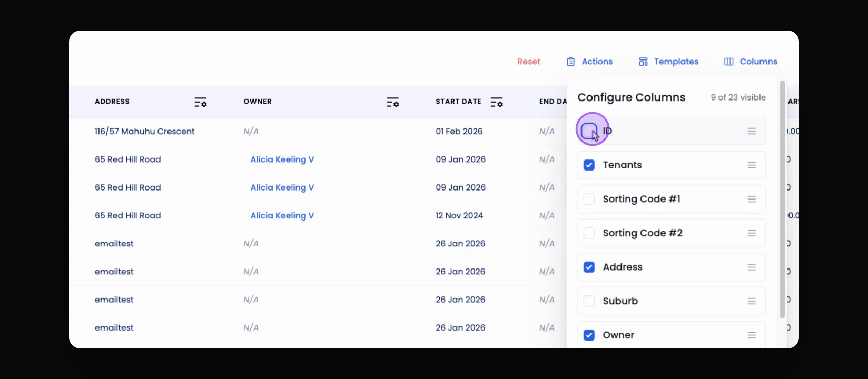Click the Configure Columns heading
The height and width of the screenshot is (379, 868).
[x=632, y=97]
